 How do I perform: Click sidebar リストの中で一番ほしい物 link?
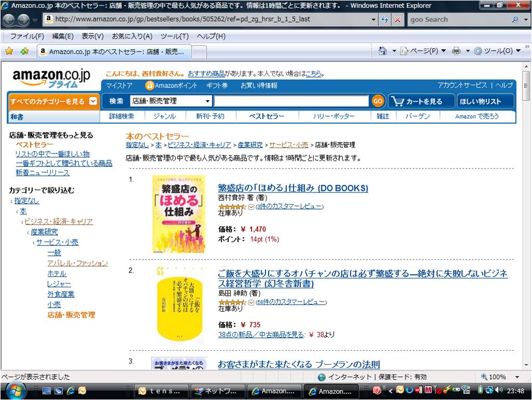click(x=52, y=154)
